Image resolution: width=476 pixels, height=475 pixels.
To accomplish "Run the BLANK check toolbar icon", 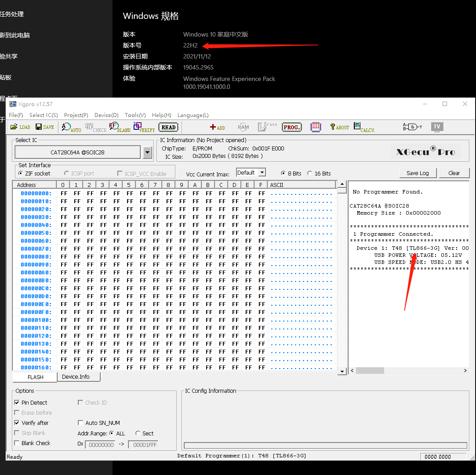I will pyautogui.click(x=120, y=128).
